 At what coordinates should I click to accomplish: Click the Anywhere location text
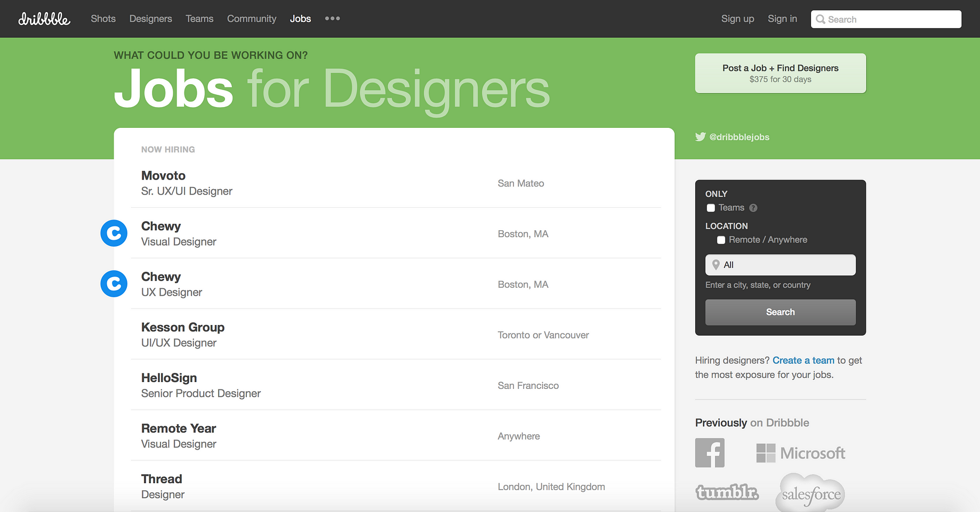tap(519, 436)
